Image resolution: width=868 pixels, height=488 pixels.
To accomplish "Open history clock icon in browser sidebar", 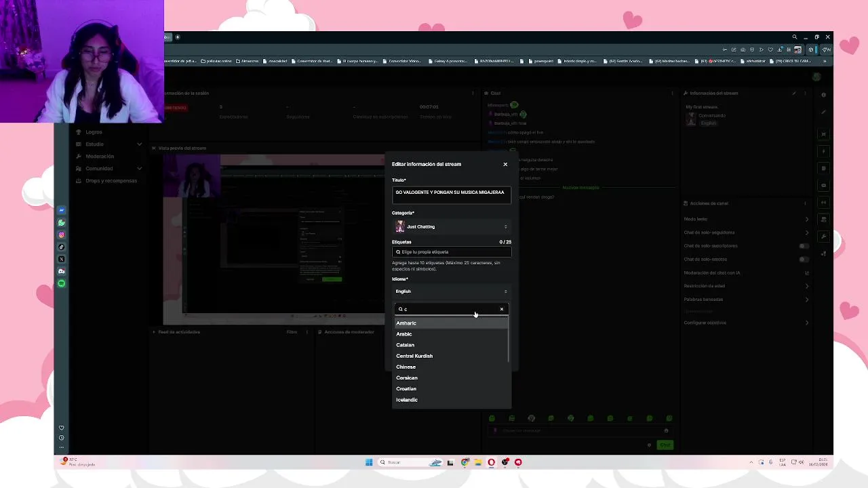I will point(61,438).
